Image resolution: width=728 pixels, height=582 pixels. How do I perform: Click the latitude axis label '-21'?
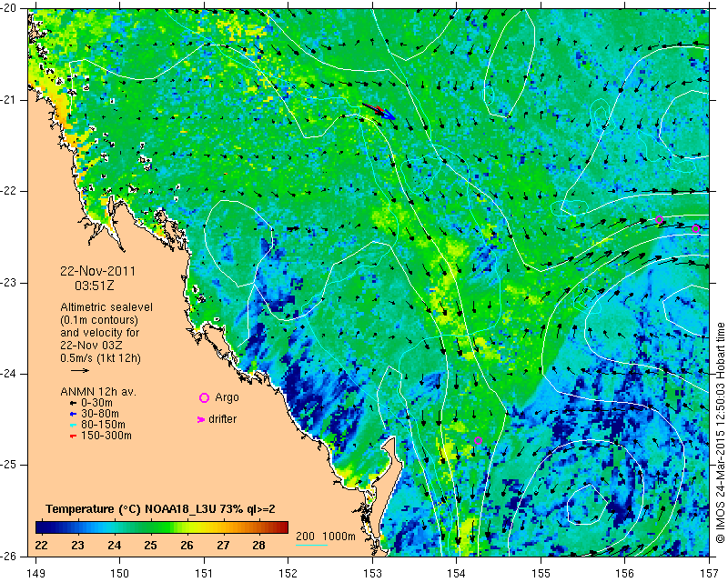8,100
